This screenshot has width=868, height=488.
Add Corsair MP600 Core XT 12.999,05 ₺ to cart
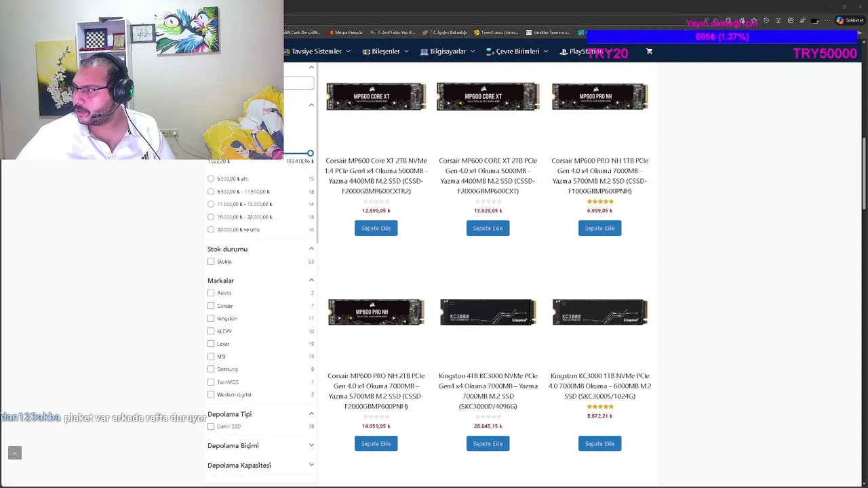[376, 228]
